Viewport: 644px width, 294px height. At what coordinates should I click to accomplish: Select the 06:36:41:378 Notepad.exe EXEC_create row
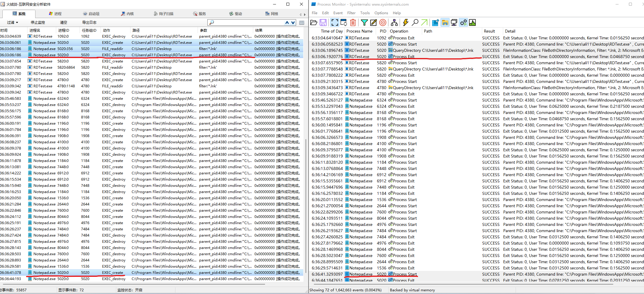tap(151, 273)
